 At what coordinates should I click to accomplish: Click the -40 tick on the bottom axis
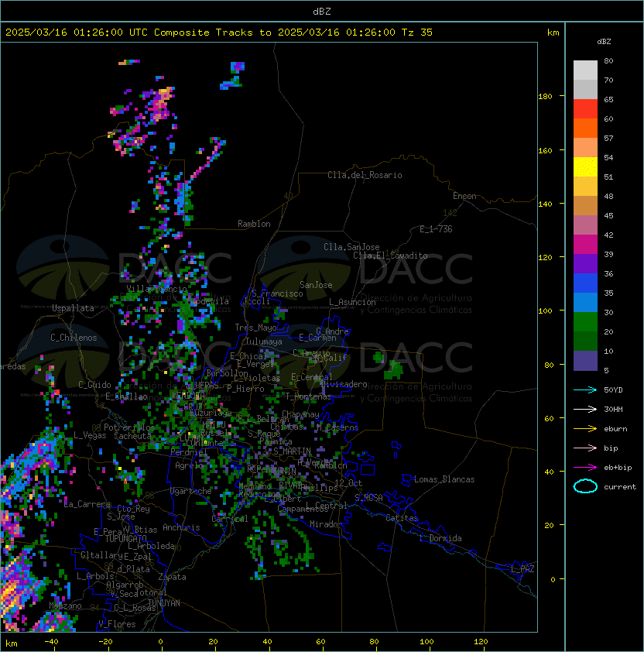click(51, 641)
